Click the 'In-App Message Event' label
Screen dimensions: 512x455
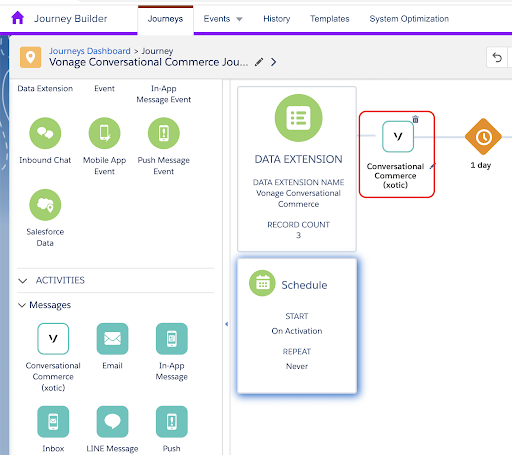pos(164,94)
